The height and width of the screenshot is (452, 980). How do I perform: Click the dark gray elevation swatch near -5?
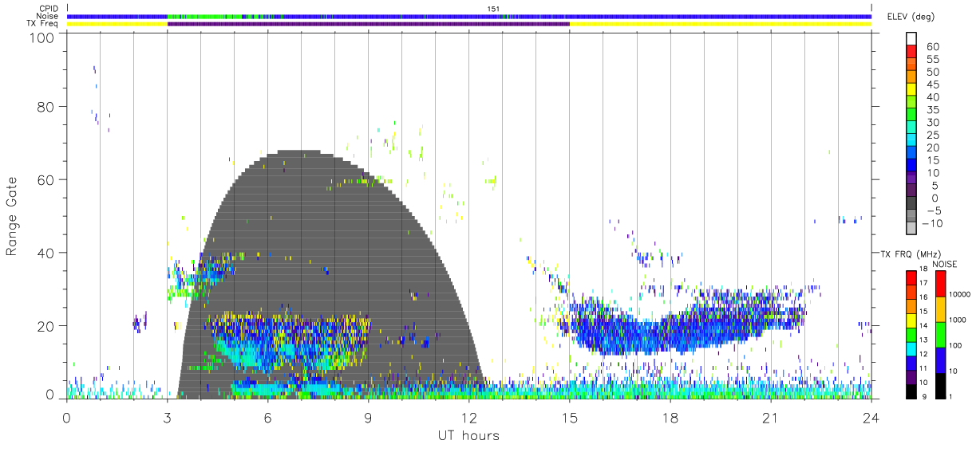tap(912, 202)
